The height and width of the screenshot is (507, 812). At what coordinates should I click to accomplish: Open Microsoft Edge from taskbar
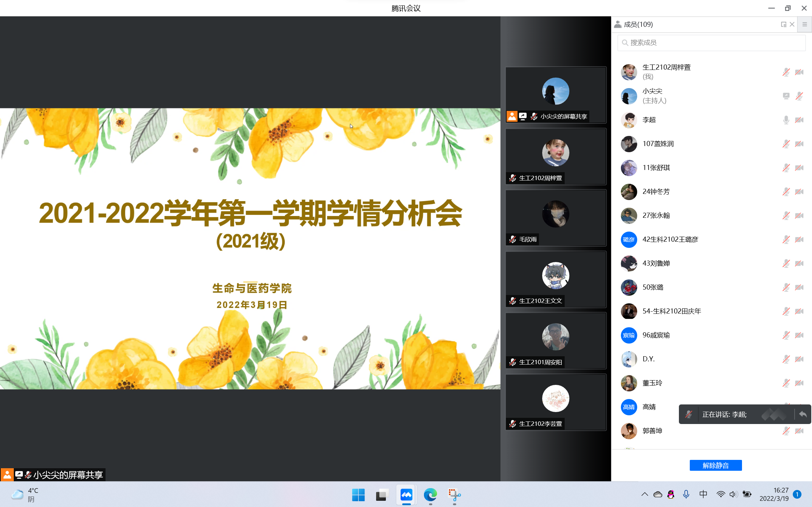click(430, 495)
